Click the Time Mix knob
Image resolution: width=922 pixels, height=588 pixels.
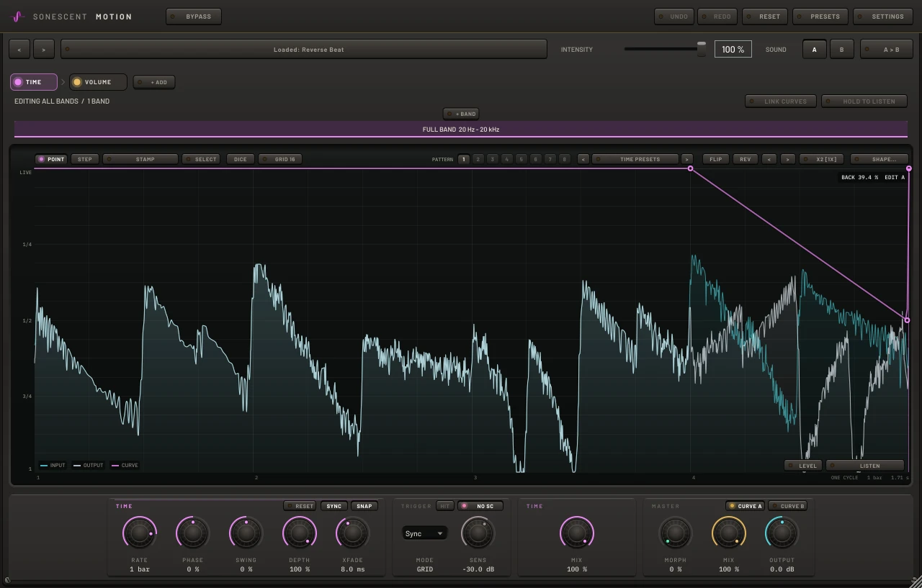pyautogui.click(x=576, y=533)
